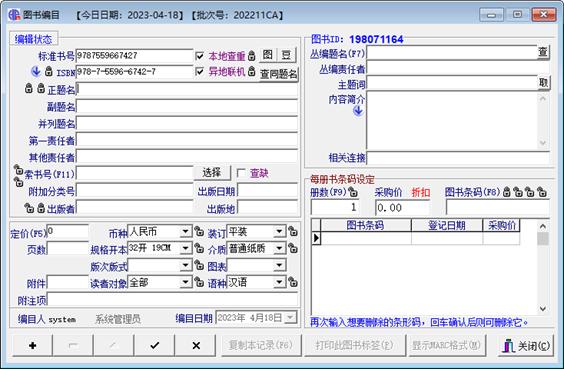The height and width of the screenshot is (369, 564).
Task: Click the 采购价 column header in table
Action: coord(501,226)
